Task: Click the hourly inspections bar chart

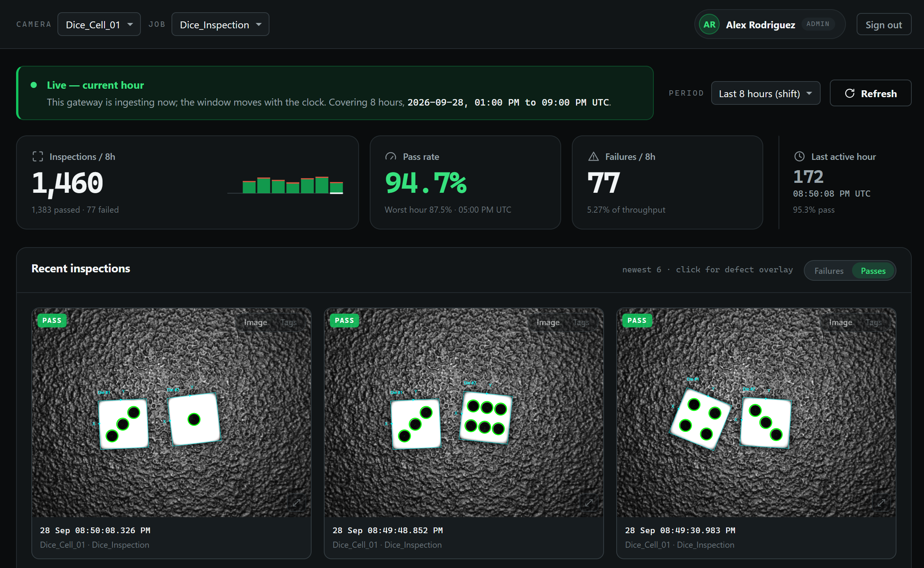Action: click(286, 185)
